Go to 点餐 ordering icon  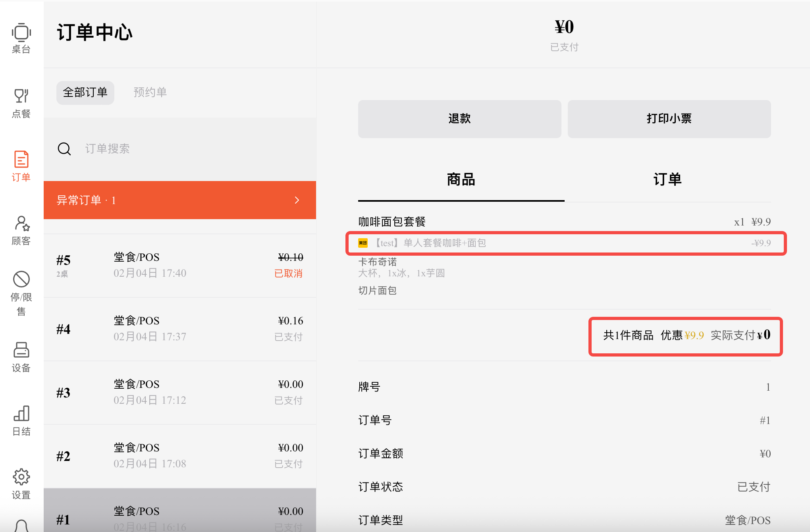[x=21, y=96]
